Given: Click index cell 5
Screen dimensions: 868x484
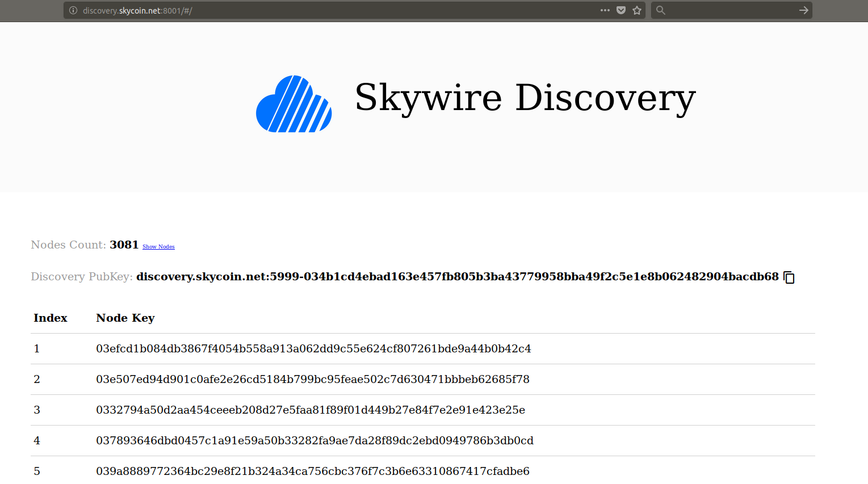Looking at the screenshot, I should [37, 471].
